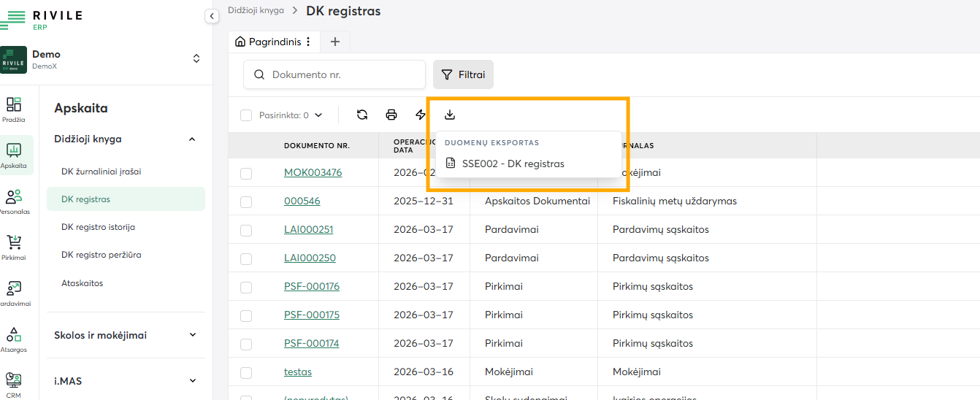This screenshot has width=980, height=400.
Task: Check the row checkbox for MOK003476
Action: click(x=246, y=173)
